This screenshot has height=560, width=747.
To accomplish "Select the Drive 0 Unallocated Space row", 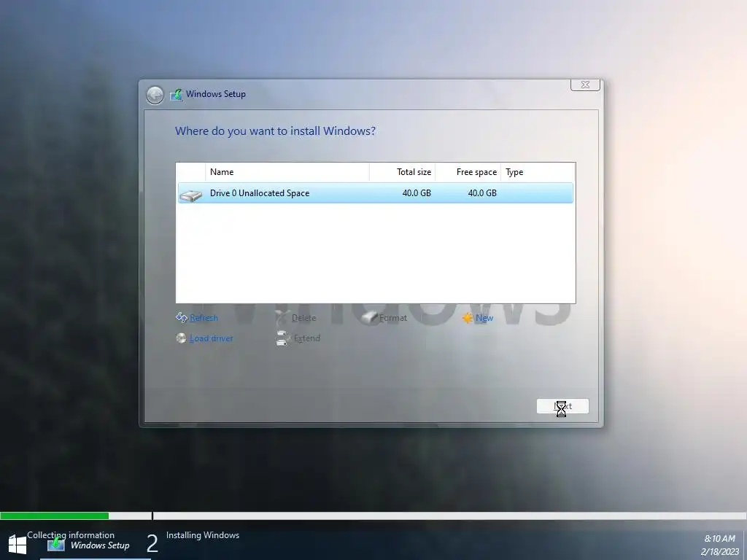I will (x=376, y=192).
